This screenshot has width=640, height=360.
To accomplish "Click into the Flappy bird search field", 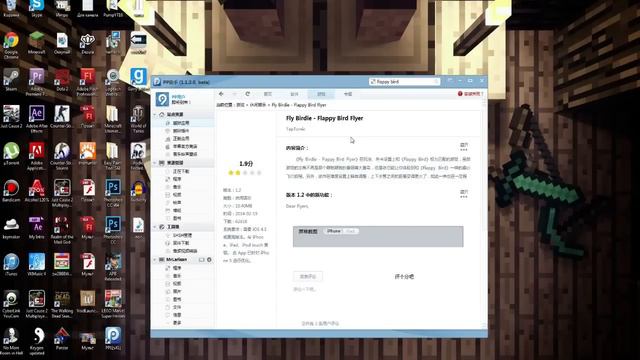I will coord(404,82).
